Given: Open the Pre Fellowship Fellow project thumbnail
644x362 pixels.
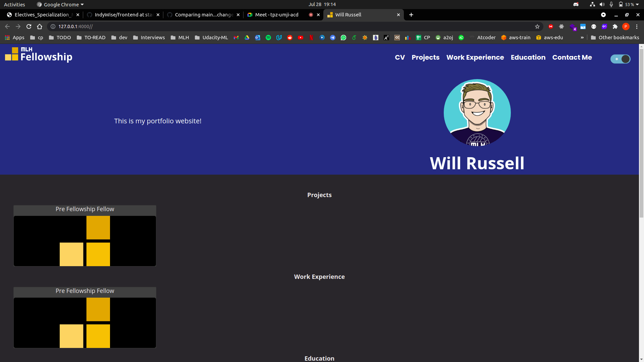Looking at the screenshot, I should tap(85, 241).
